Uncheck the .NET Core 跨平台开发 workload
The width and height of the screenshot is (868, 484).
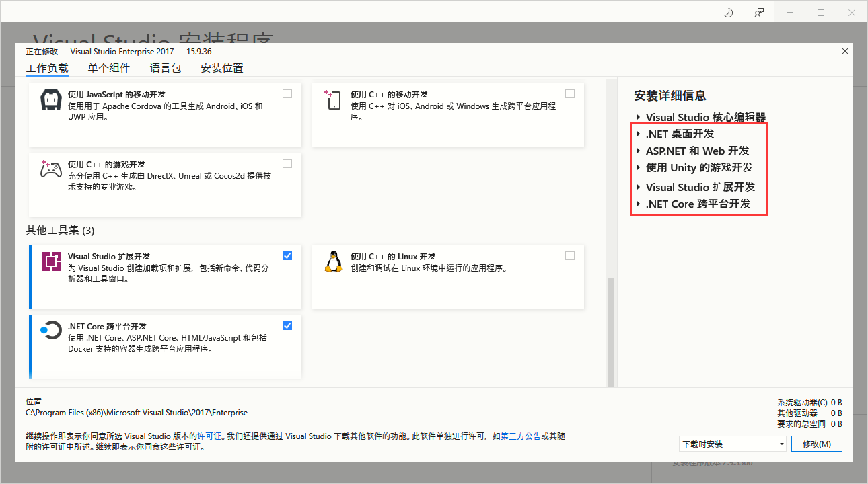click(287, 325)
